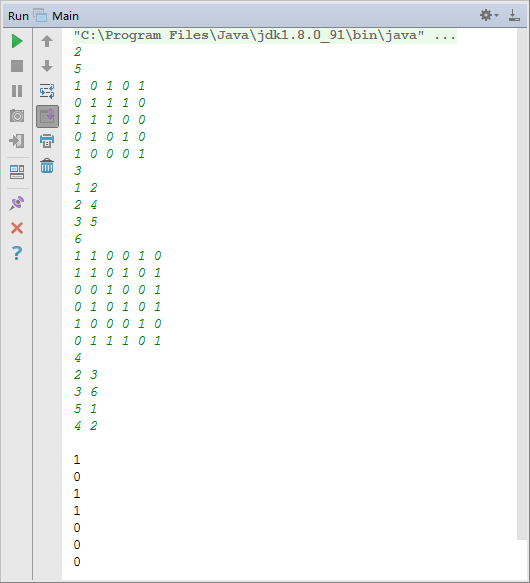Screen dimensions: 530x583
Task: Click the input line '2 3'
Action: 86,375
